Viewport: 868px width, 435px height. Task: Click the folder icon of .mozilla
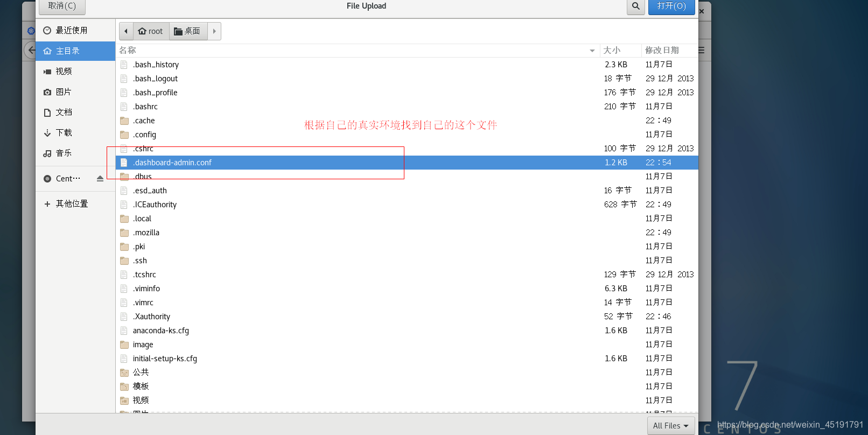(x=124, y=233)
